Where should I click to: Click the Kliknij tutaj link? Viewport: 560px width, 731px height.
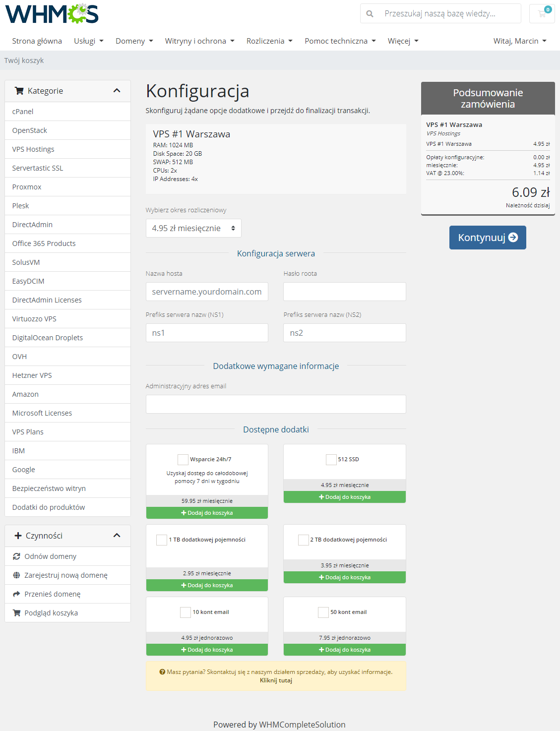(276, 680)
